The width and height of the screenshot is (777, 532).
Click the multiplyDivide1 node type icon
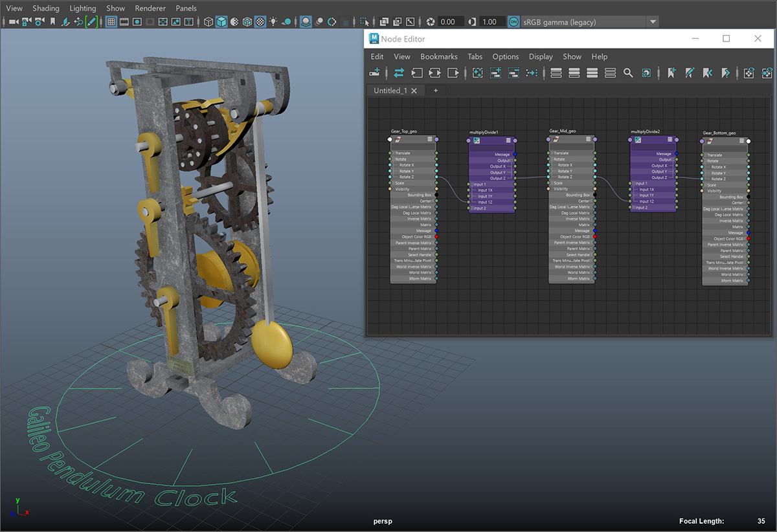476,140
